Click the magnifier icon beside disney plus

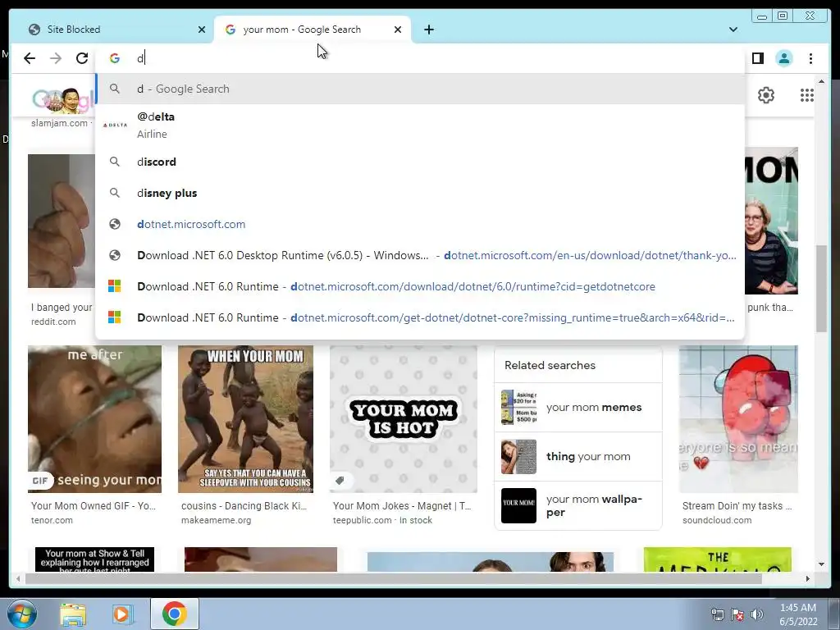[115, 192]
